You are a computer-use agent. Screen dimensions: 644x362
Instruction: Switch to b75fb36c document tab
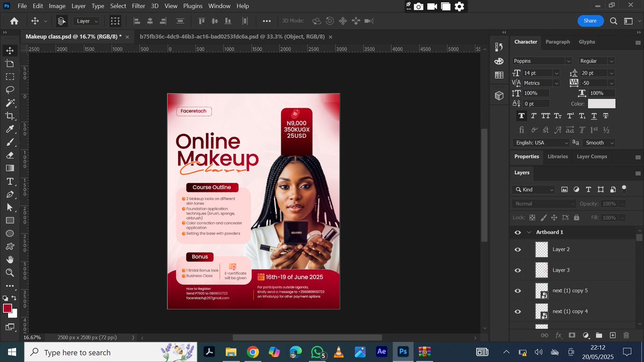(232, 36)
